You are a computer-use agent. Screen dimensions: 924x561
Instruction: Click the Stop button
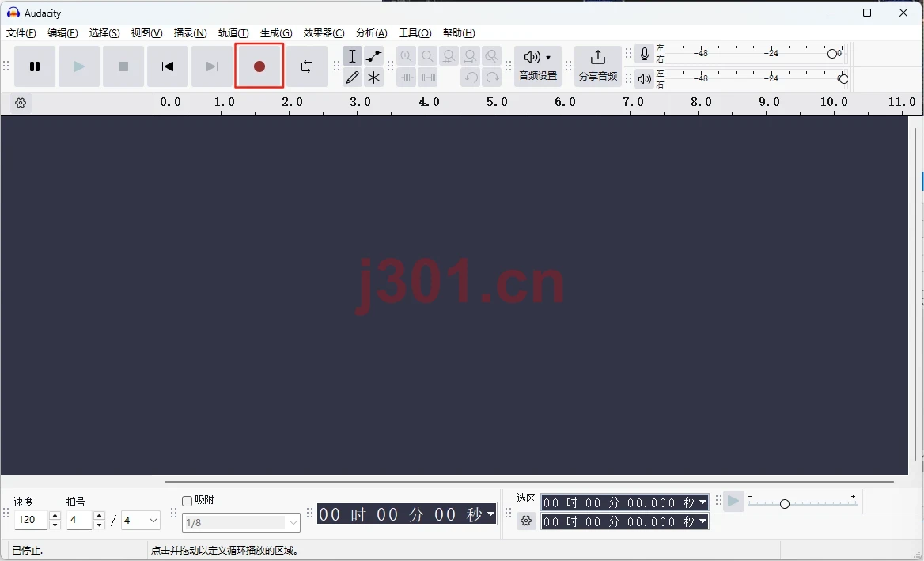pos(123,66)
